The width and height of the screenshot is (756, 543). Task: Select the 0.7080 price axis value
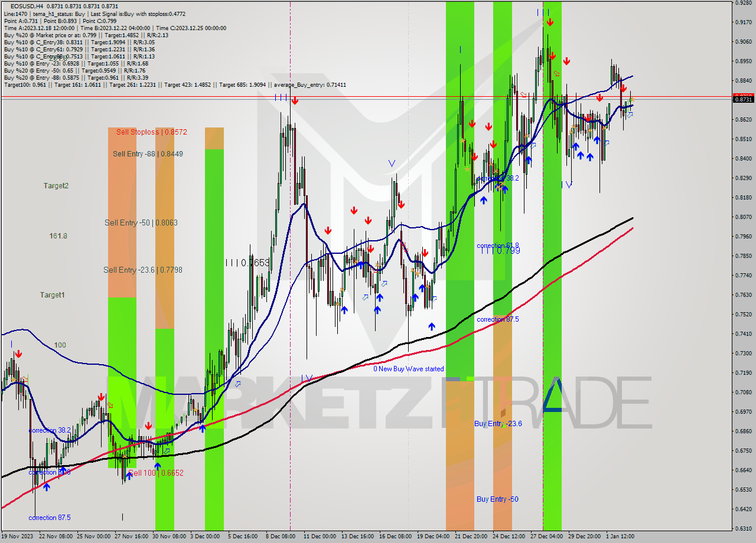[x=742, y=392]
